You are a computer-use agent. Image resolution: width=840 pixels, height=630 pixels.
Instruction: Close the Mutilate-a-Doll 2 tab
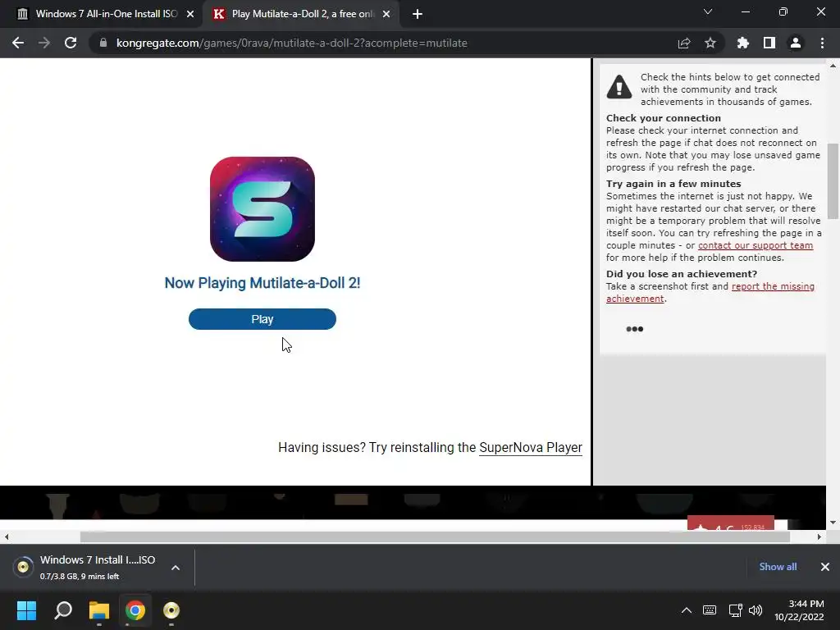[x=386, y=14]
